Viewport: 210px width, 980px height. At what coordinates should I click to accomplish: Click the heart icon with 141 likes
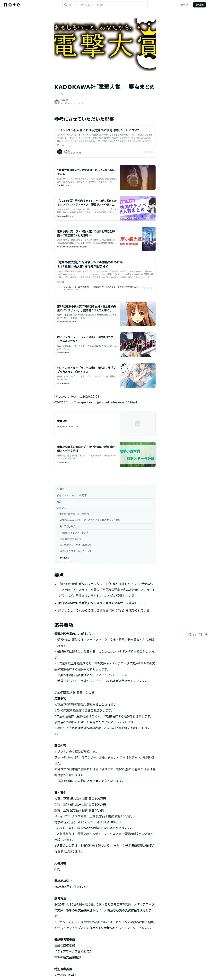click(58, 282)
